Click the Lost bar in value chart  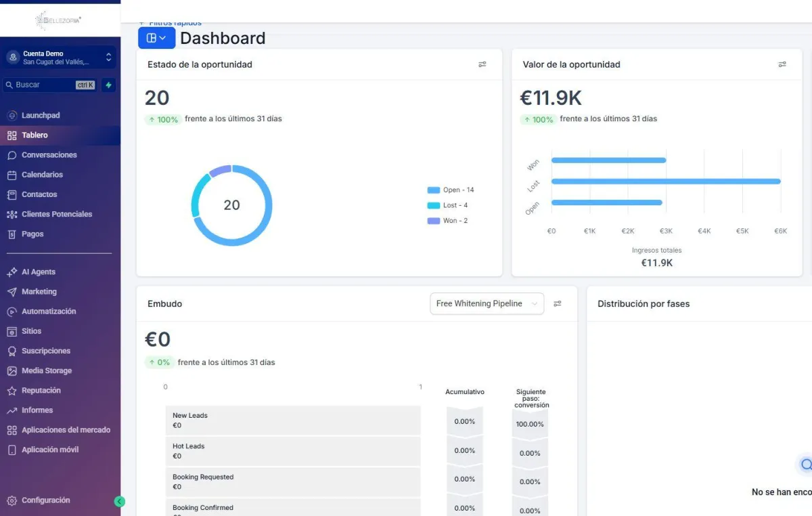pos(666,181)
